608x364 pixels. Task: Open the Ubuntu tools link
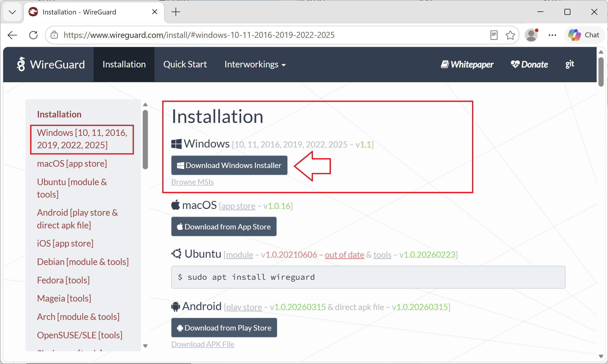coord(382,255)
